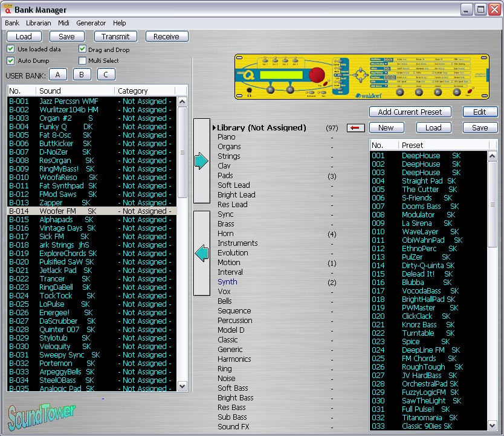Open the Generator menu

click(x=91, y=23)
